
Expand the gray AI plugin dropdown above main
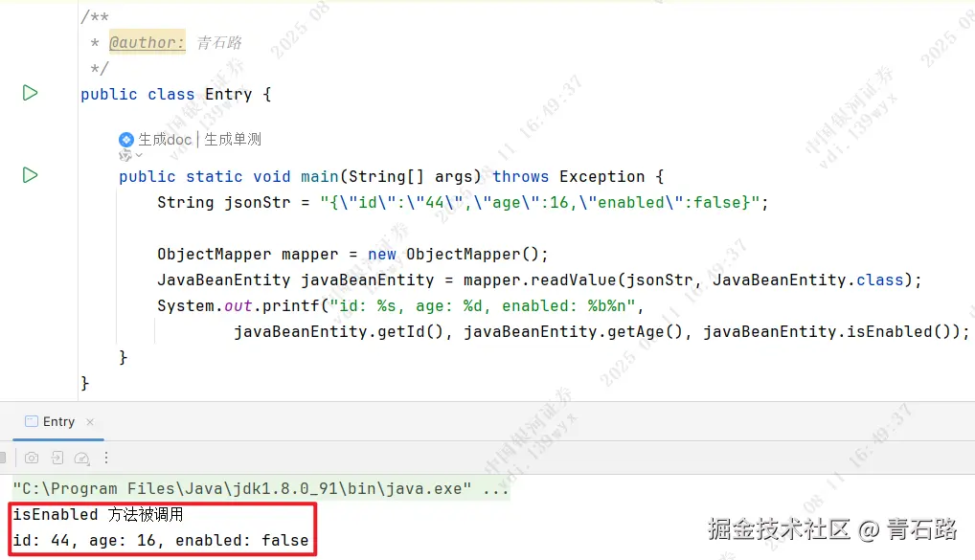click(130, 155)
